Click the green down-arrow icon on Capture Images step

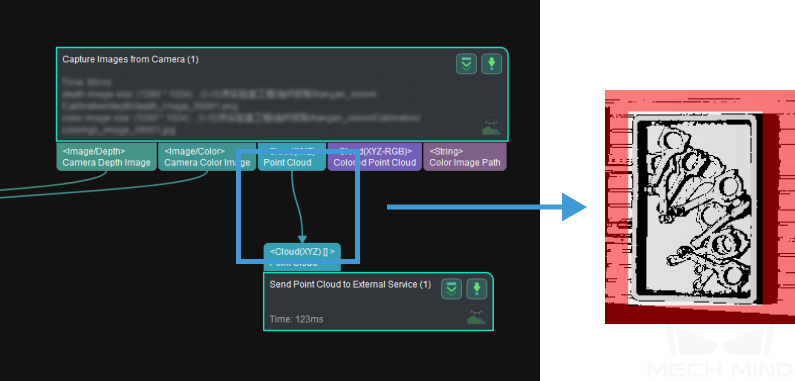(491, 64)
